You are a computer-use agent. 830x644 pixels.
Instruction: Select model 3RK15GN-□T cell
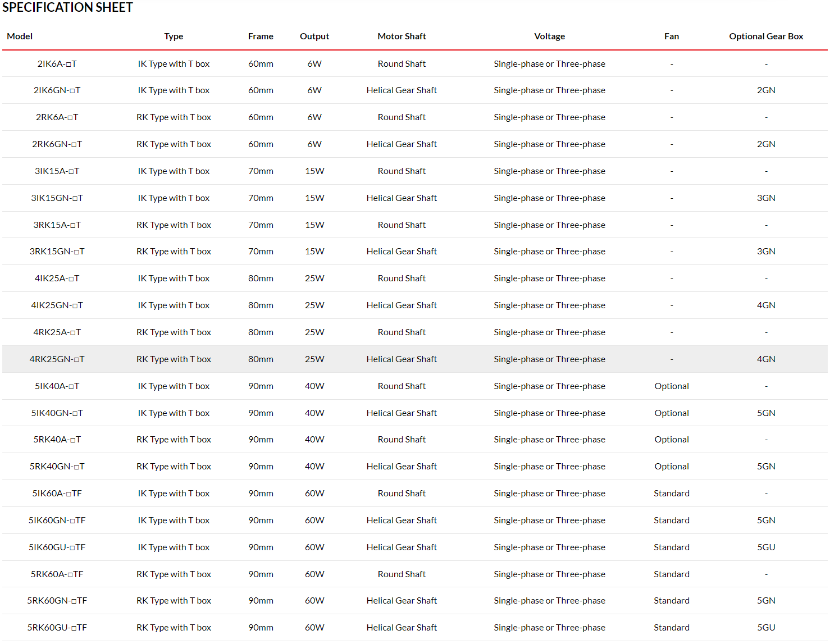(x=57, y=252)
